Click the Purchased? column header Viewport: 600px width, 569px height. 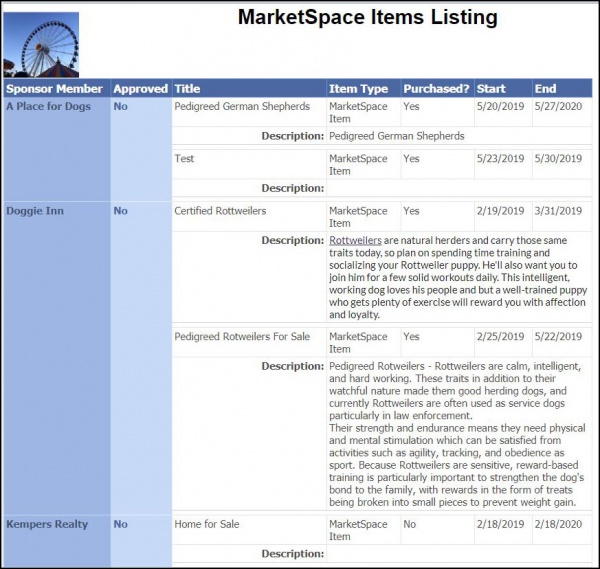point(436,89)
